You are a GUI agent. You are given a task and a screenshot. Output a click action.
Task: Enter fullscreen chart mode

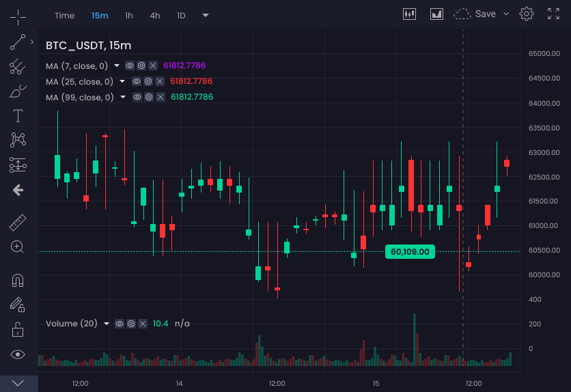(x=554, y=14)
